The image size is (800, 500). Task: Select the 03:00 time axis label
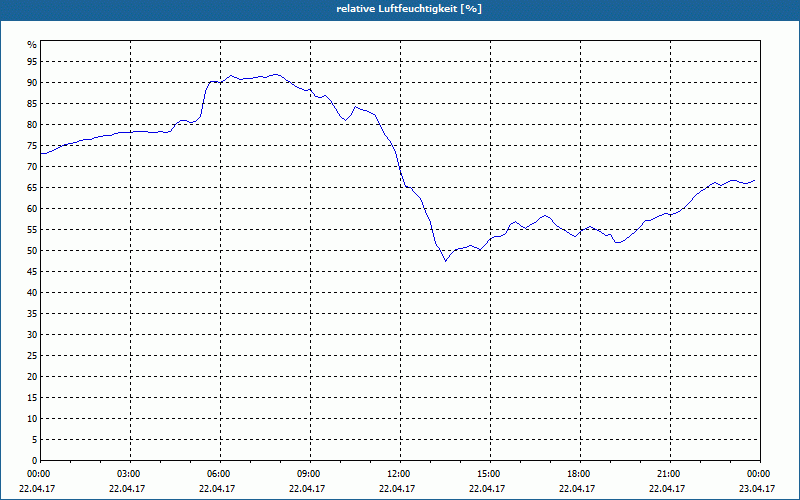coord(131,474)
